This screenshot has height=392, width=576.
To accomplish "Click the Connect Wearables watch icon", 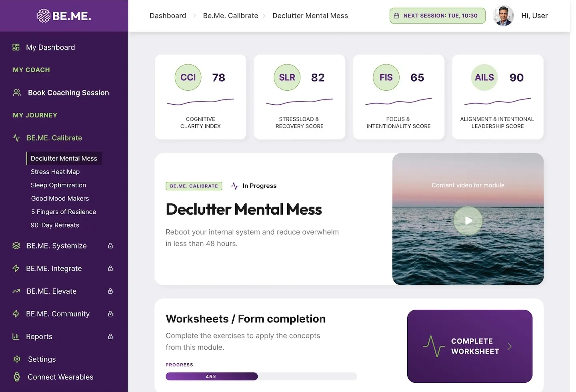I will click(17, 377).
